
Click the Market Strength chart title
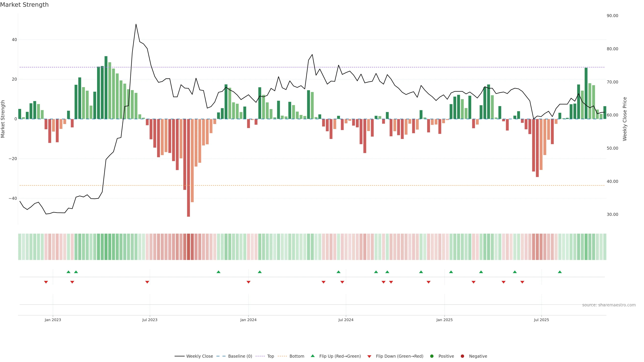point(24,5)
